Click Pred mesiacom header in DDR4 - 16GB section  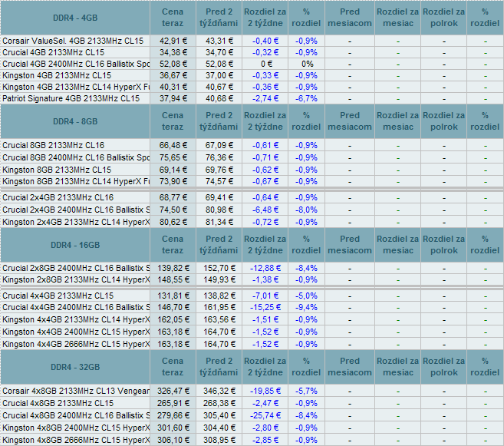pos(349,244)
